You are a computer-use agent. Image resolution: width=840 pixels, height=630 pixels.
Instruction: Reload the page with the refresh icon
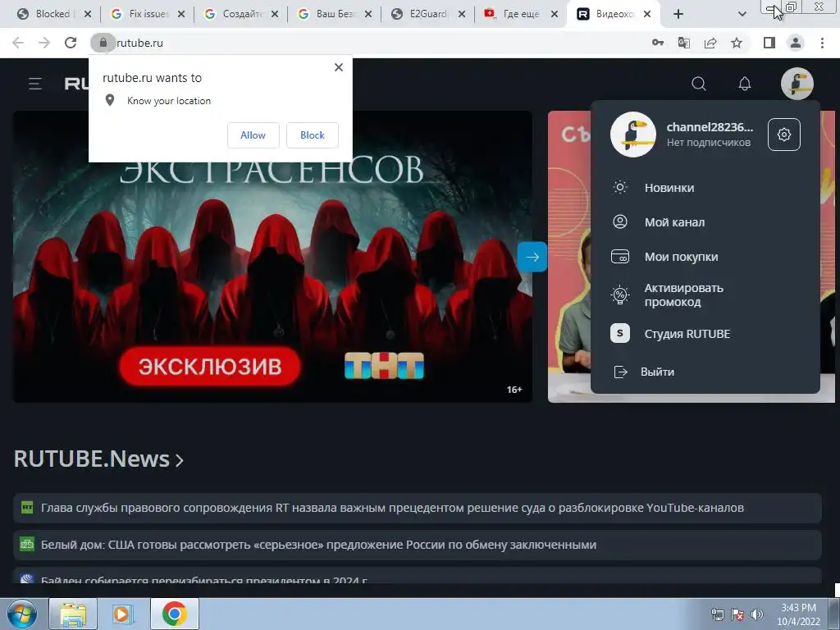tap(71, 43)
